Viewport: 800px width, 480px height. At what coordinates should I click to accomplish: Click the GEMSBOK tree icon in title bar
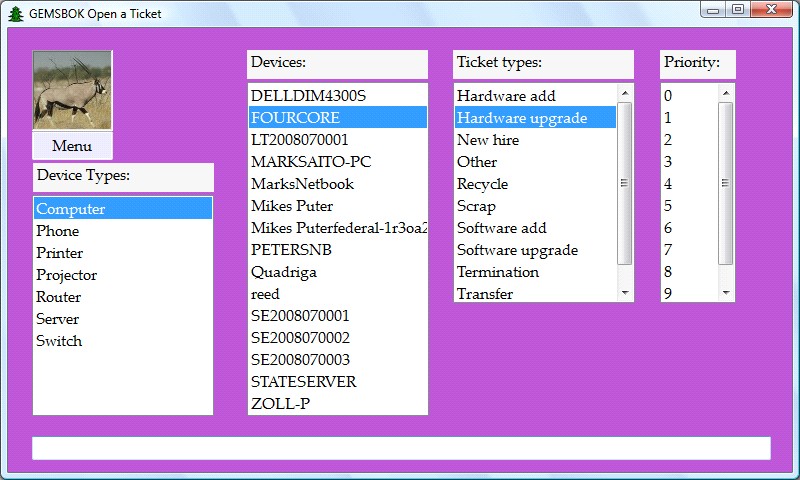[15, 13]
